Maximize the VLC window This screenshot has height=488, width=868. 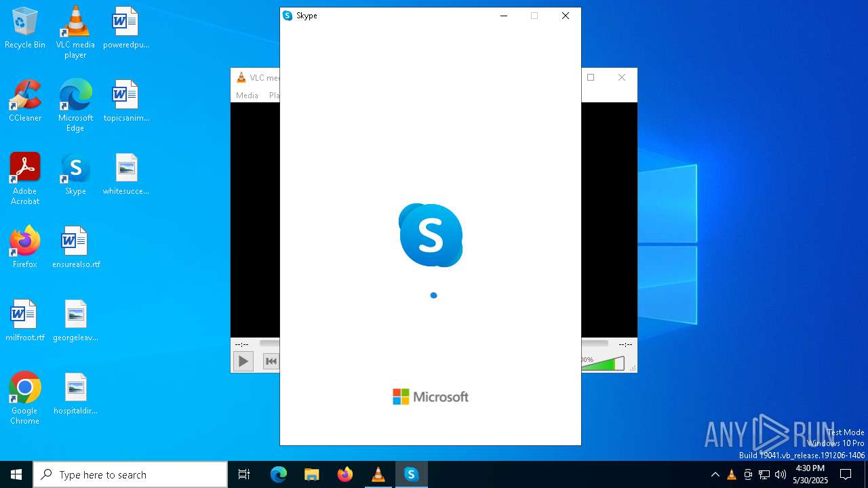tap(591, 77)
